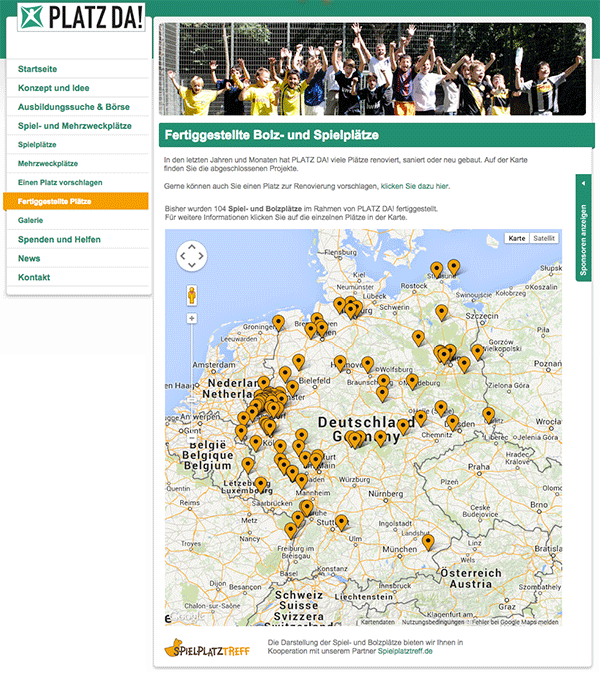Viewport: 600px width, 675px height.
Task: Pan the map left with the arrow
Action: pyautogui.click(x=182, y=256)
